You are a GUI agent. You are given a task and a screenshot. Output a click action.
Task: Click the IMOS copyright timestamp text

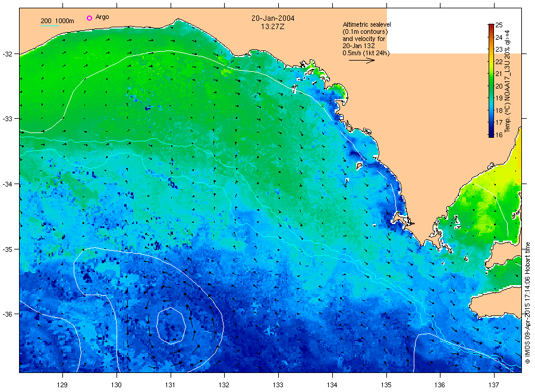click(x=527, y=303)
